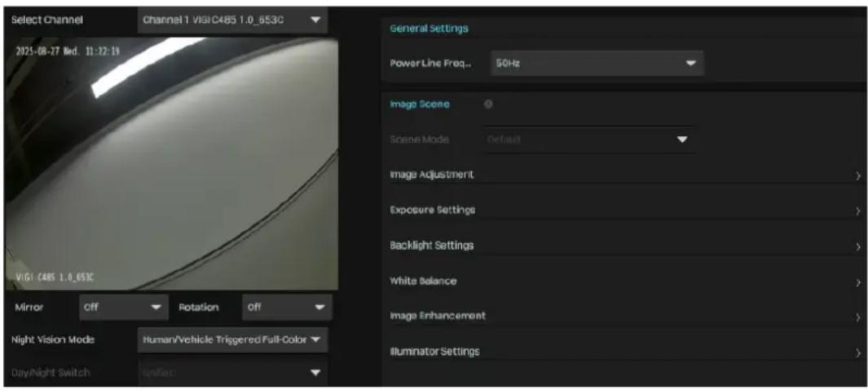Image resolution: width=868 pixels, height=390 pixels.
Task: Expand the Image Adjustment section
Action: click(x=626, y=175)
